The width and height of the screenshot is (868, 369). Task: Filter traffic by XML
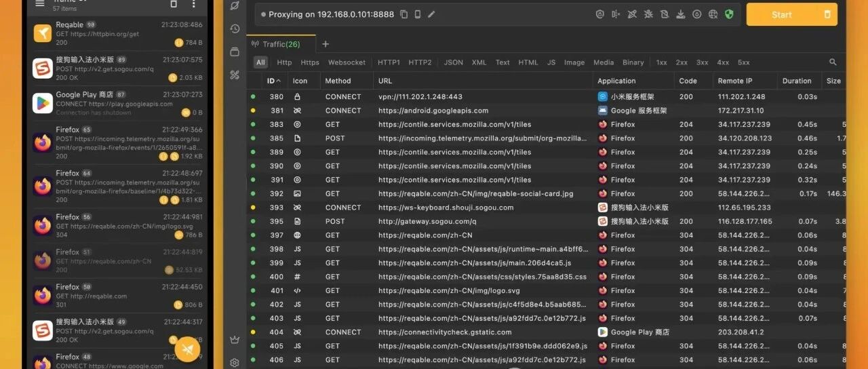click(479, 62)
